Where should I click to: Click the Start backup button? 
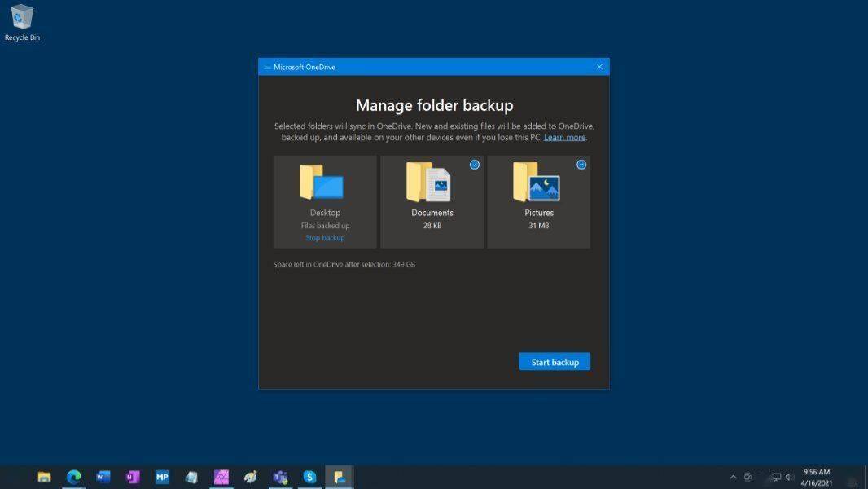[x=555, y=362]
